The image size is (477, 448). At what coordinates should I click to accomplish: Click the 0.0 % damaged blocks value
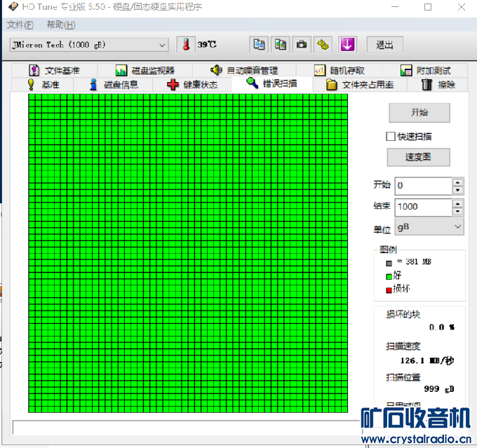click(442, 327)
